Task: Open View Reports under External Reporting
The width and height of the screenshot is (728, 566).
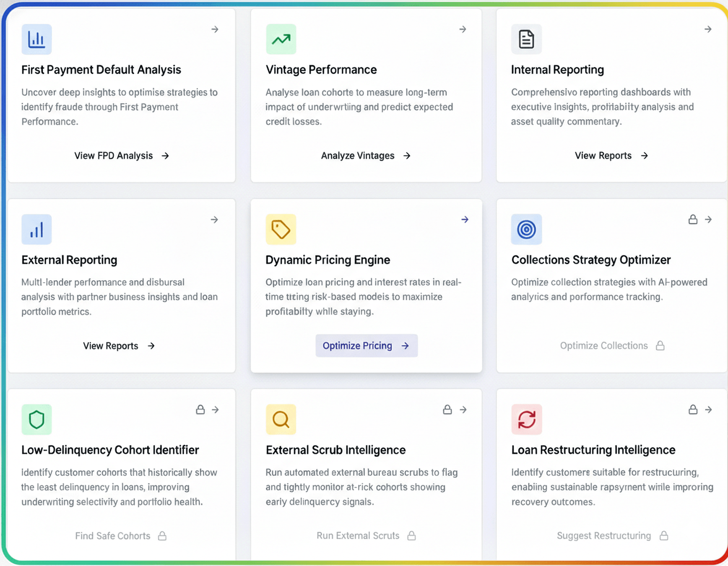Action: pyautogui.click(x=119, y=346)
